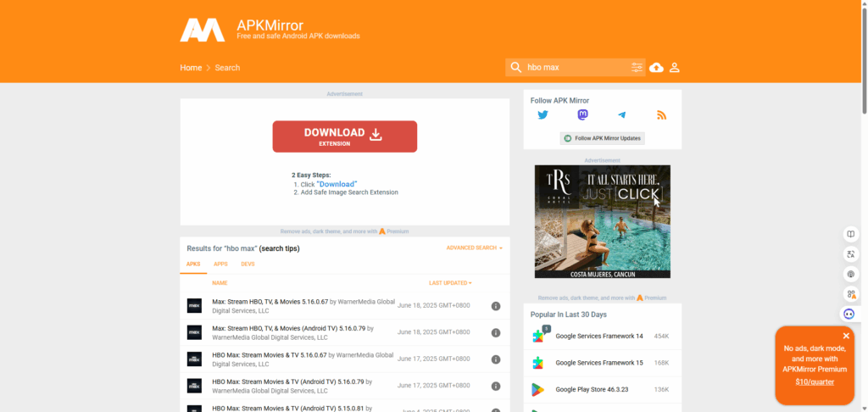Click the browser sidebar book icon

coord(851,234)
